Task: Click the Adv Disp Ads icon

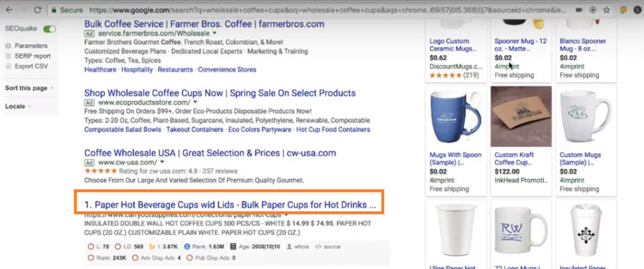Action: click(135, 258)
